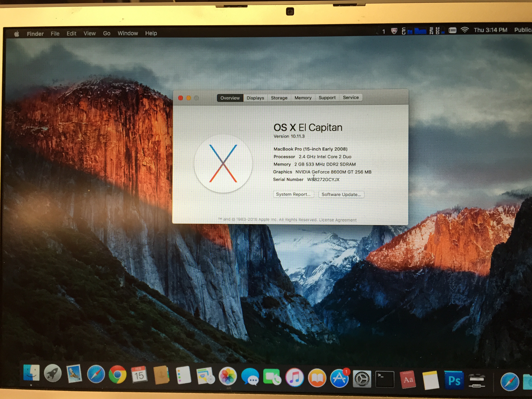Open iTunes music note icon

point(294,377)
